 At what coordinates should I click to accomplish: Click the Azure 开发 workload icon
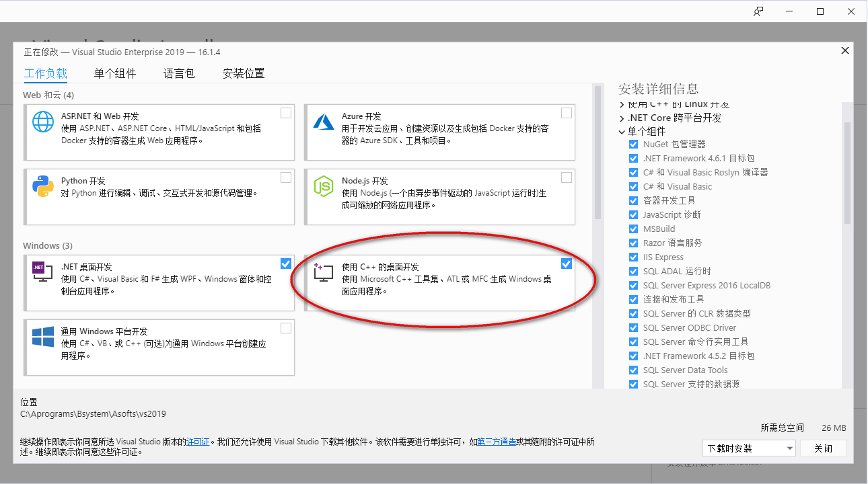click(x=323, y=123)
